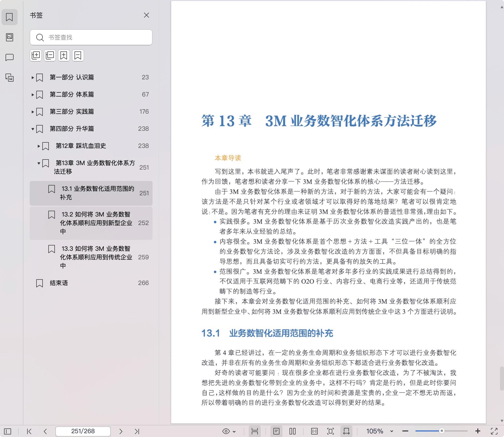Click the actual size view icon
The height and width of the screenshot is (437, 504).
point(314,431)
